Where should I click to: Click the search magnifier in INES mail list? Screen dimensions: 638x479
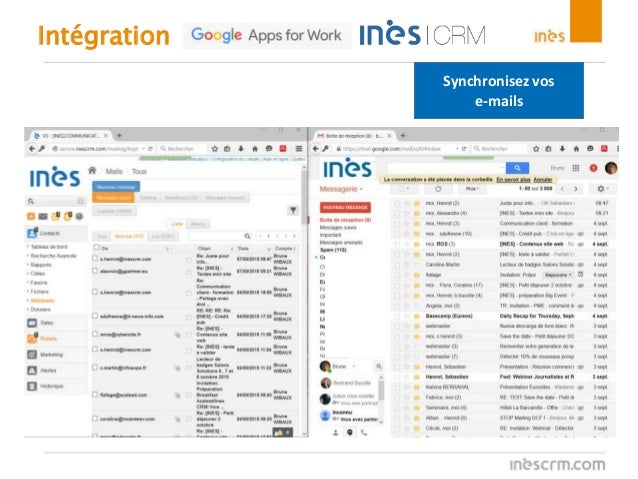click(x=247, y=236)
